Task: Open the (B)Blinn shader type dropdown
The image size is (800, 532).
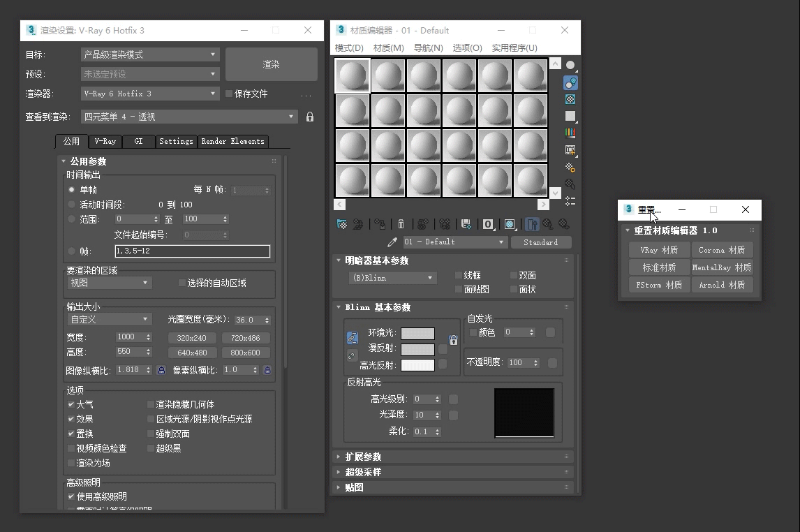Action: 392,278
